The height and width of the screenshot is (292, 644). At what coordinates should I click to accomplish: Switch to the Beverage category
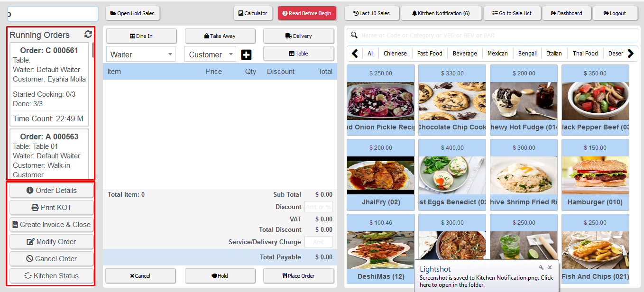click(465, 54)
